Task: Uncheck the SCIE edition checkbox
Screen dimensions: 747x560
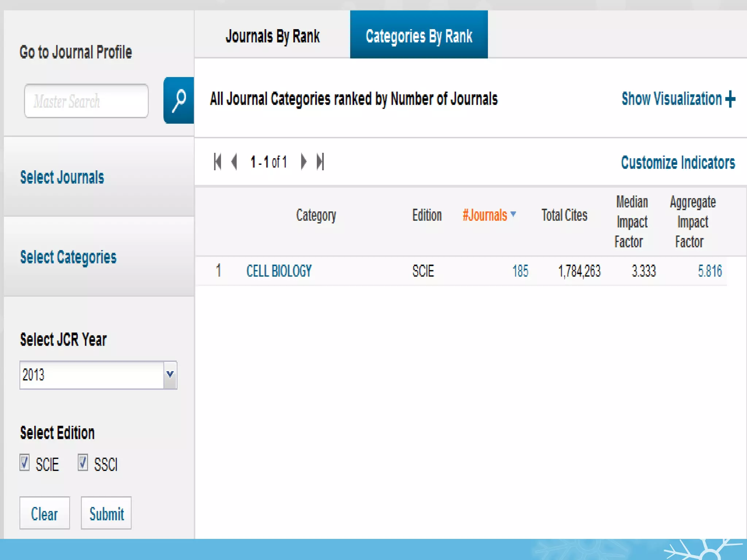Action: (x=24, y=463)
